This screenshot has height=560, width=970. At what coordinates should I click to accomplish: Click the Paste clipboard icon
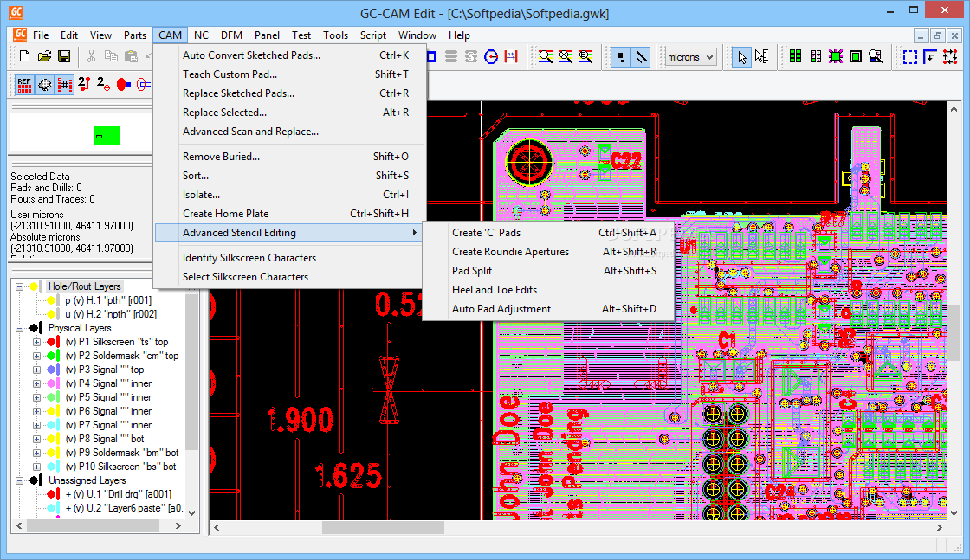(131, 57)
